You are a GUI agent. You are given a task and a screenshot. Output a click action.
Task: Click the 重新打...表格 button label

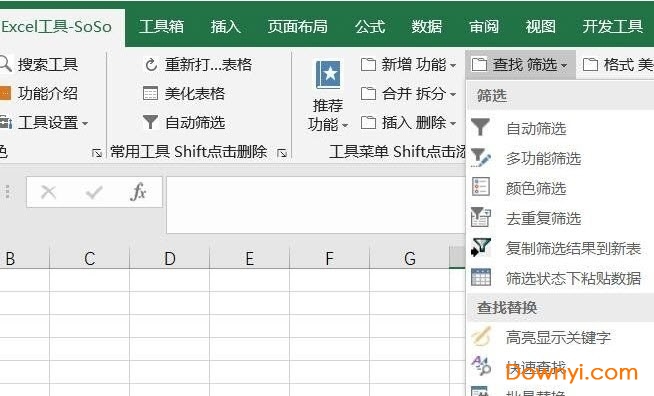209,65
